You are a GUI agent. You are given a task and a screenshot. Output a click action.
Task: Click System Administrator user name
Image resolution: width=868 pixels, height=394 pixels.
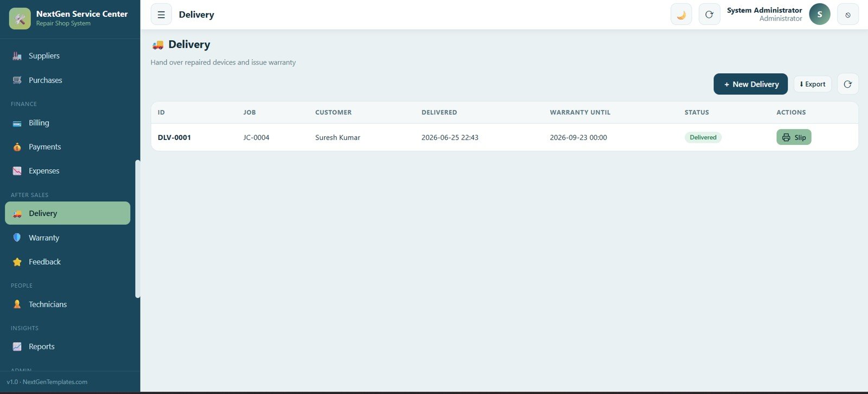(x=764, y=10)
